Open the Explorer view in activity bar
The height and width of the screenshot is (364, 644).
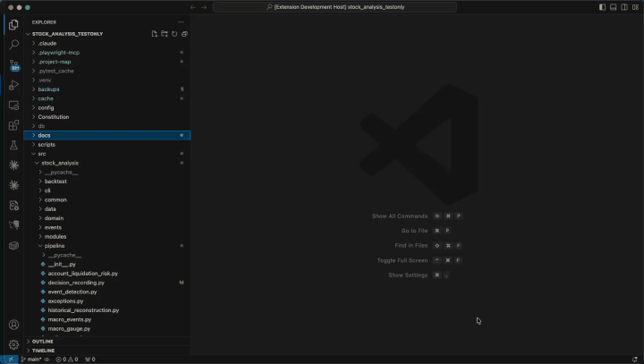(x=13, y=25)
